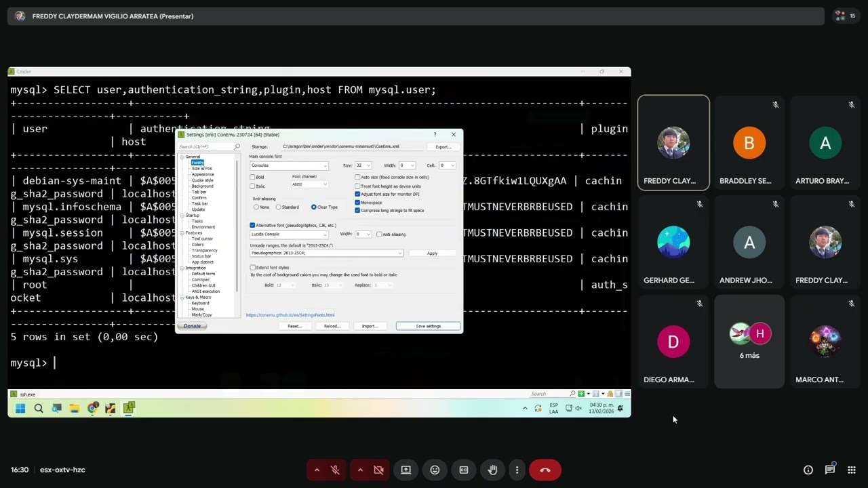Enable Extend font styles checkbox
This screenshot has height=488, width=868.
[x=253, y=268]
